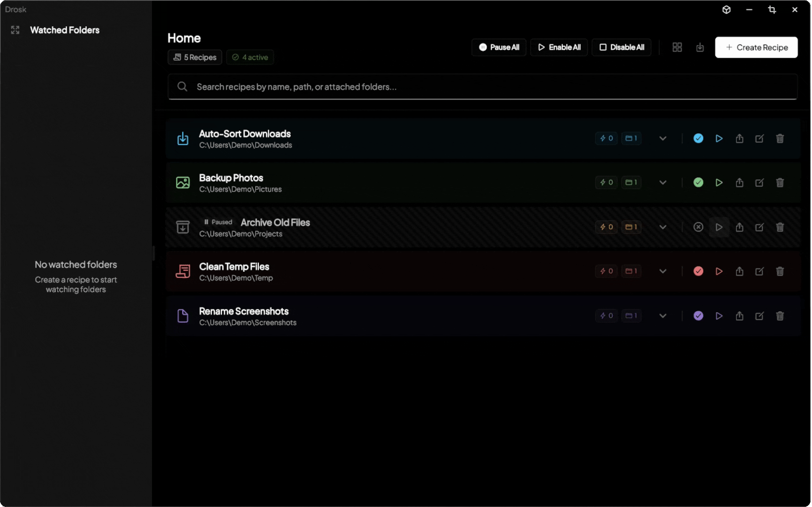
Task: Select the Watched Folders sidebar heading
Action: click(x=65, y=30)
